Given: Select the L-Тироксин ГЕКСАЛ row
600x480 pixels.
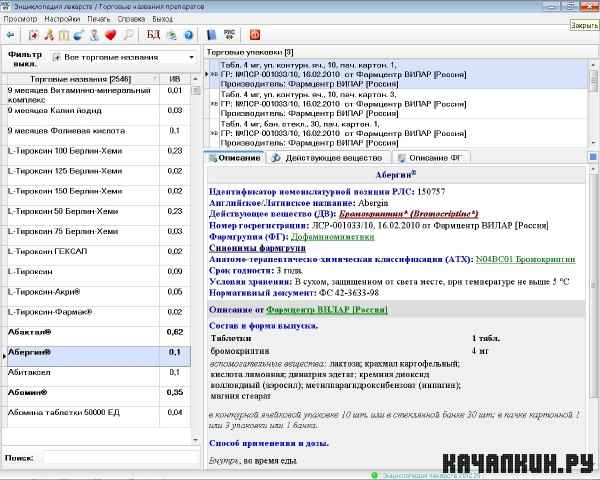Looking at the screenshot, I should [x=98, y=256].
